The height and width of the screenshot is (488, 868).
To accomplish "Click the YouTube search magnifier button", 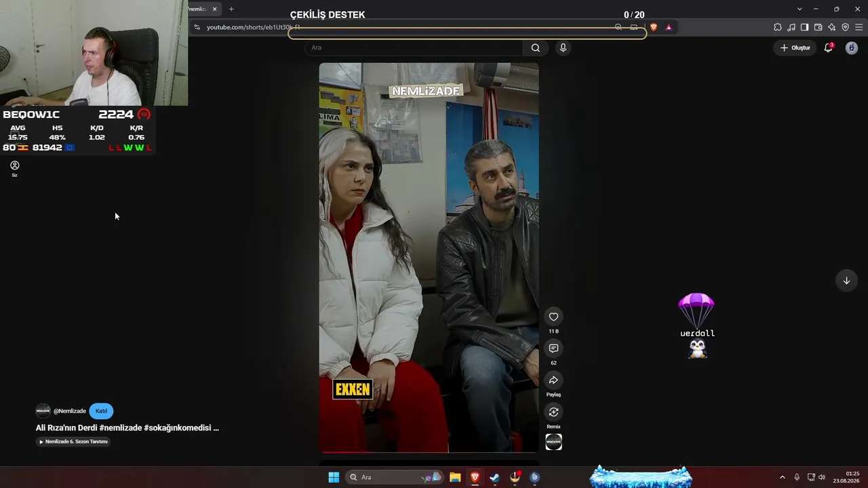I will pyautogui.click(x=536, y=47).
